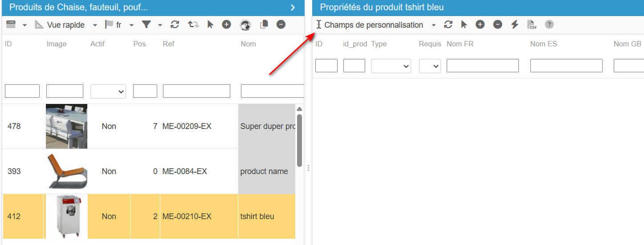Open the Type filter dropdown

(x=391, y=66)
